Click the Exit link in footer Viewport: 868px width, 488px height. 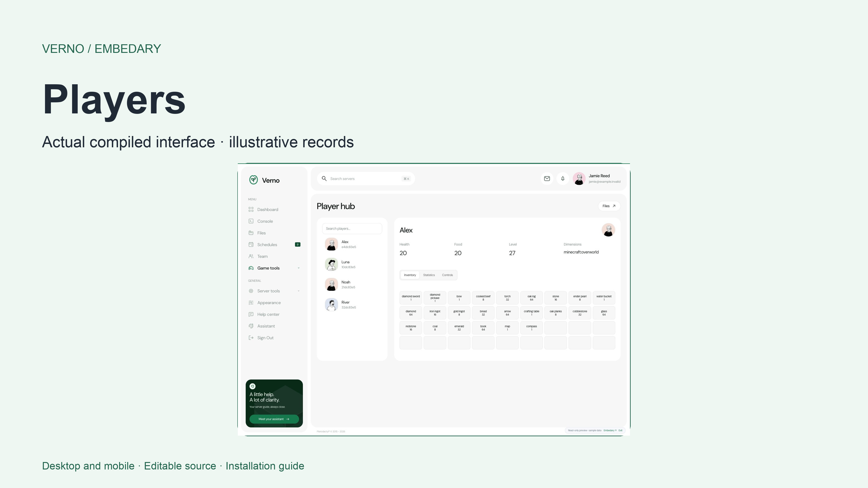coord(620,430)
